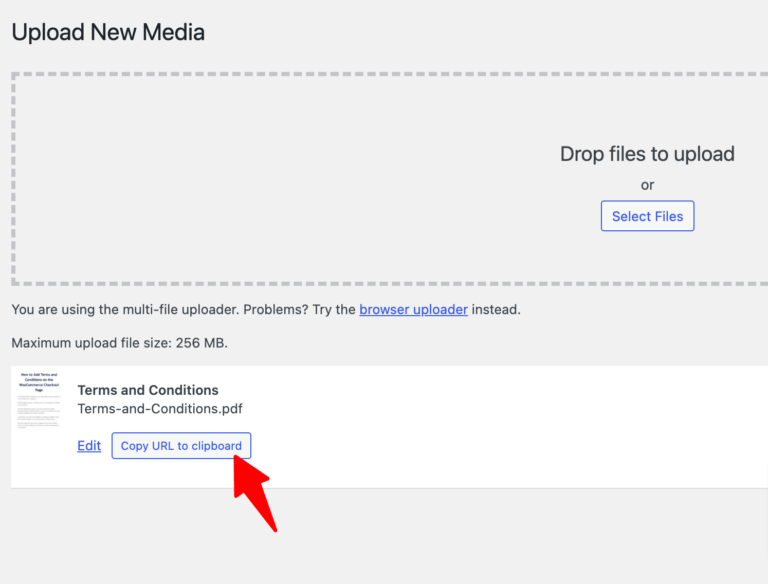Select the bold Terms and Conditions title
Viewport: 768px width, 584px height.
[148, 390]
